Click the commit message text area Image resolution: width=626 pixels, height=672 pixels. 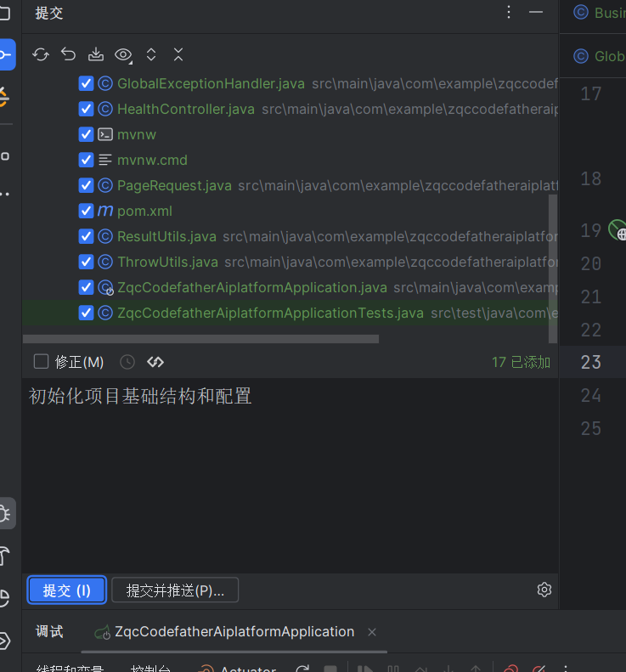290,475
